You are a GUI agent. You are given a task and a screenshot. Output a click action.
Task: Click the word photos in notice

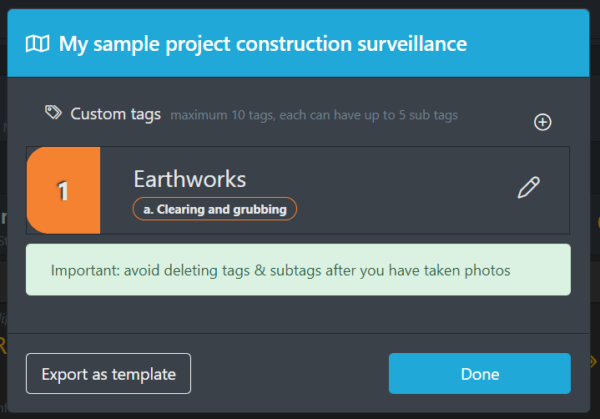click(487, 271)
